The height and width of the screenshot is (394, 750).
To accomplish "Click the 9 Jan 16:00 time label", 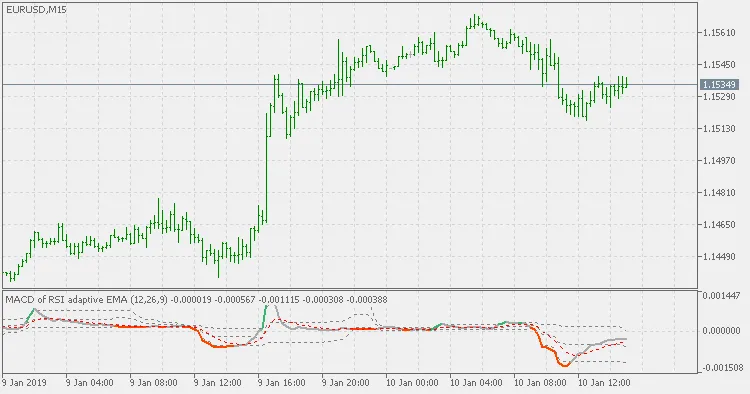I will point(282,383).
